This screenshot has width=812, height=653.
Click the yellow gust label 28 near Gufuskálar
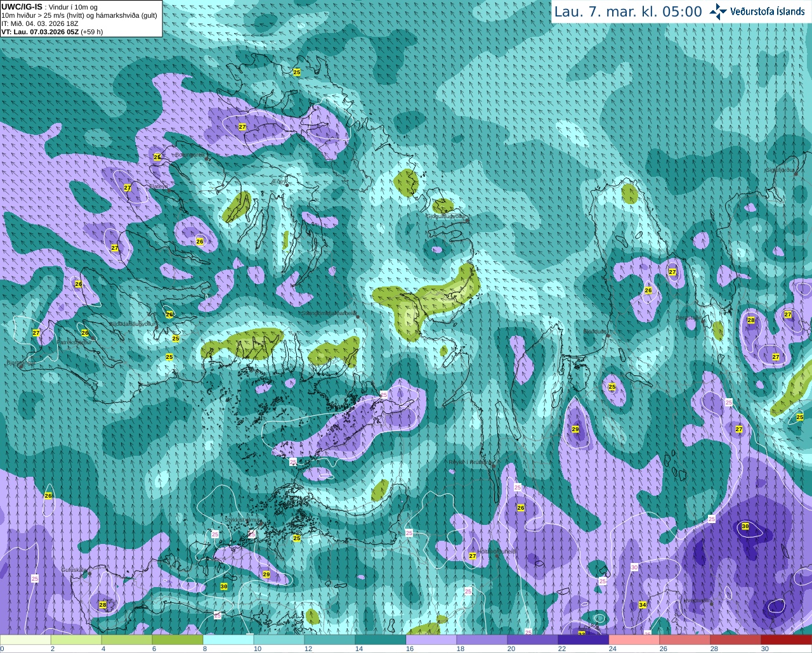coord(103,605)
